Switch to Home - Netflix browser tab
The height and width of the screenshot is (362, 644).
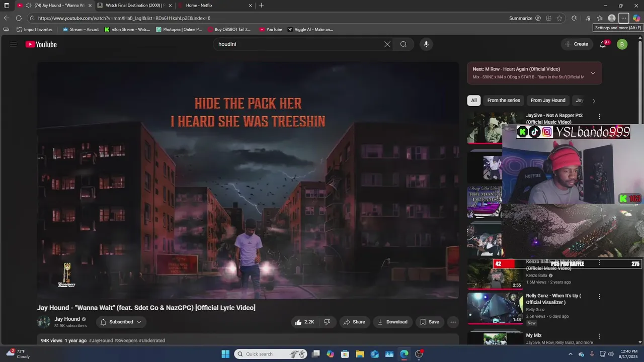click(215, 5)
